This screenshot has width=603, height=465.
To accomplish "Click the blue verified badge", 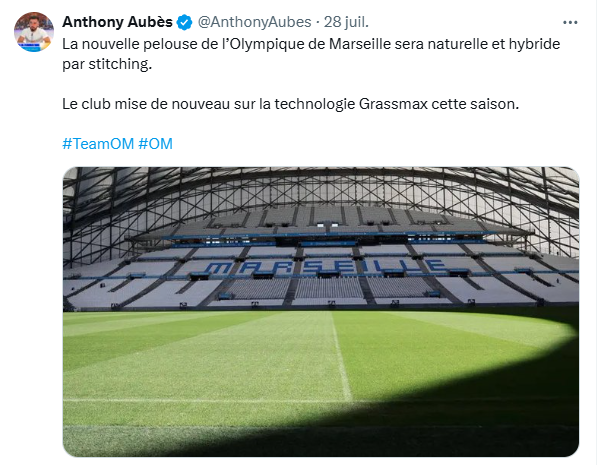I will [185, 22].
